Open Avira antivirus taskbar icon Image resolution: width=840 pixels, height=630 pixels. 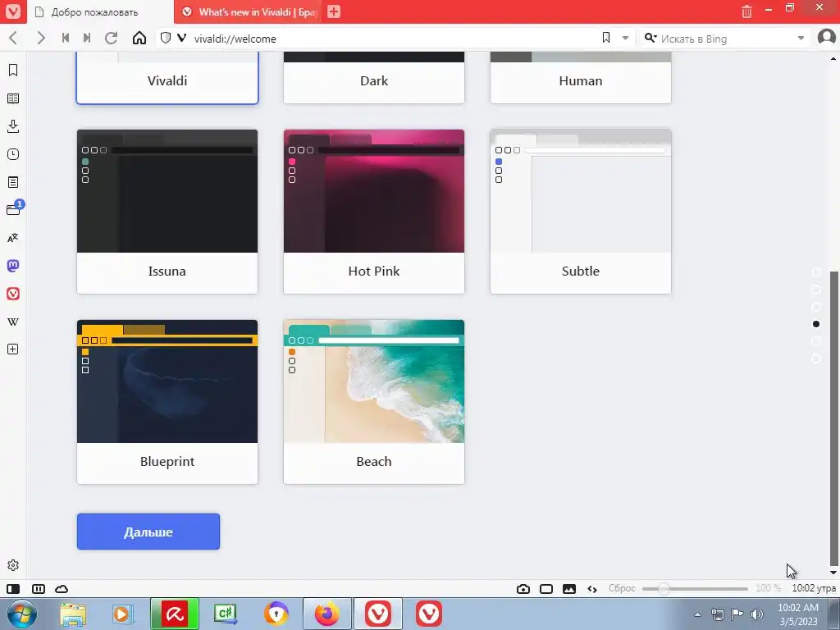tap(175, 614)
